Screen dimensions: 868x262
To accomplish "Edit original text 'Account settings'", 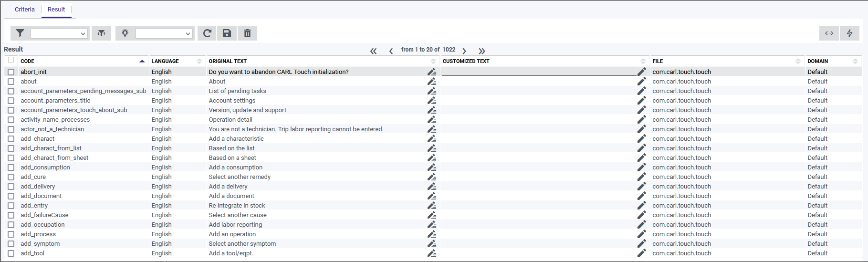I will [x=431, y=100].
